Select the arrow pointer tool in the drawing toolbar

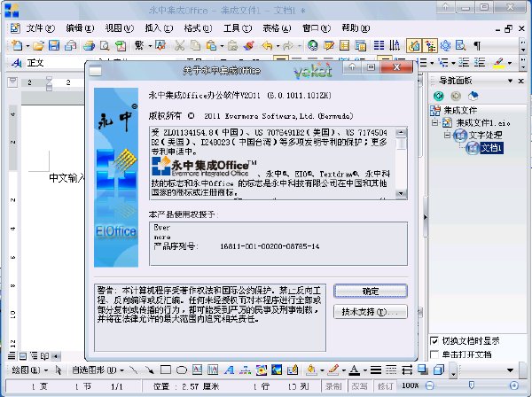59,370
